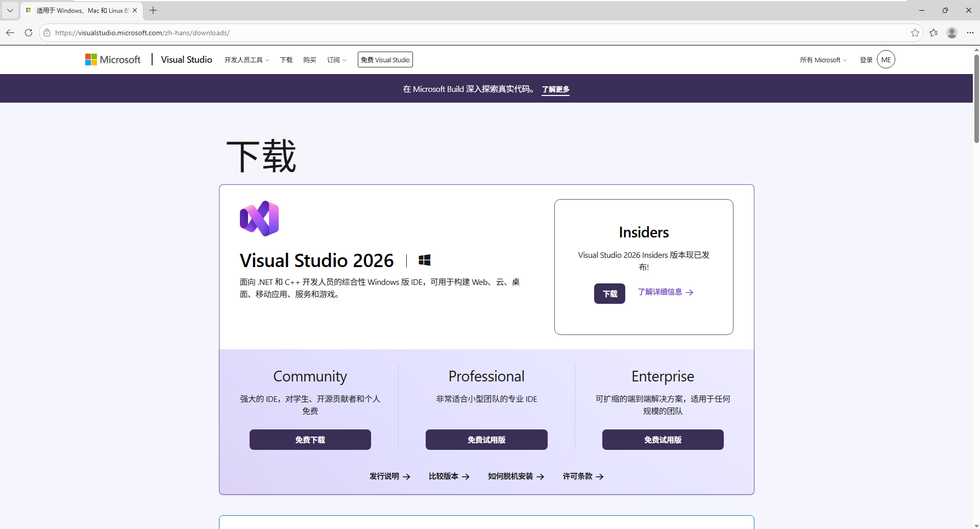Viewport: 980px width, 529px height.
Task: Click 免费下载 for Community edition
Action: point(310,440)
